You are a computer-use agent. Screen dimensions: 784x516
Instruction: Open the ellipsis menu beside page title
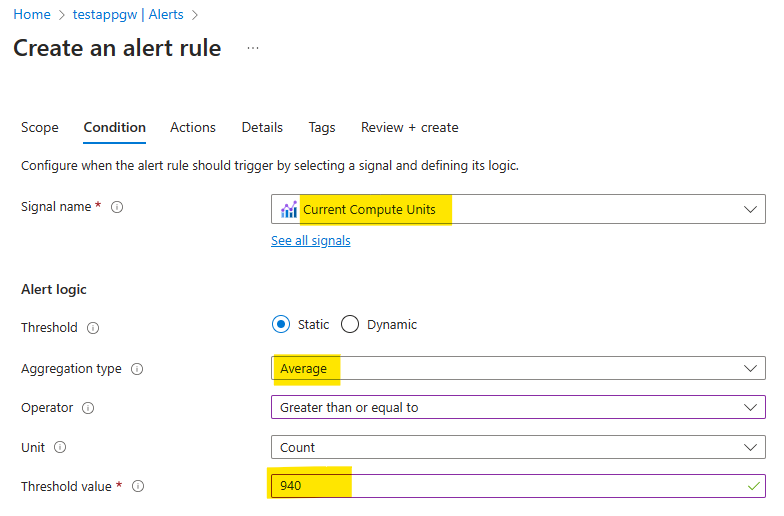click(253, 48)
